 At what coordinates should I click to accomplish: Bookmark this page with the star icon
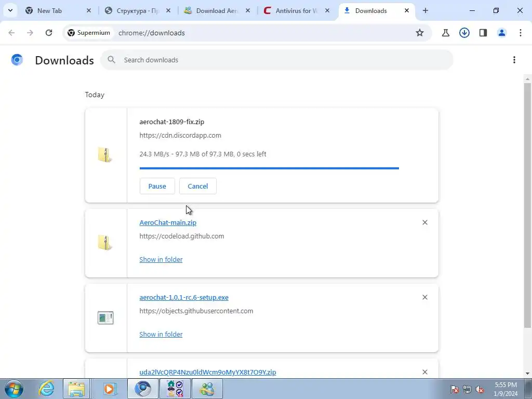(x=420, y=33)
